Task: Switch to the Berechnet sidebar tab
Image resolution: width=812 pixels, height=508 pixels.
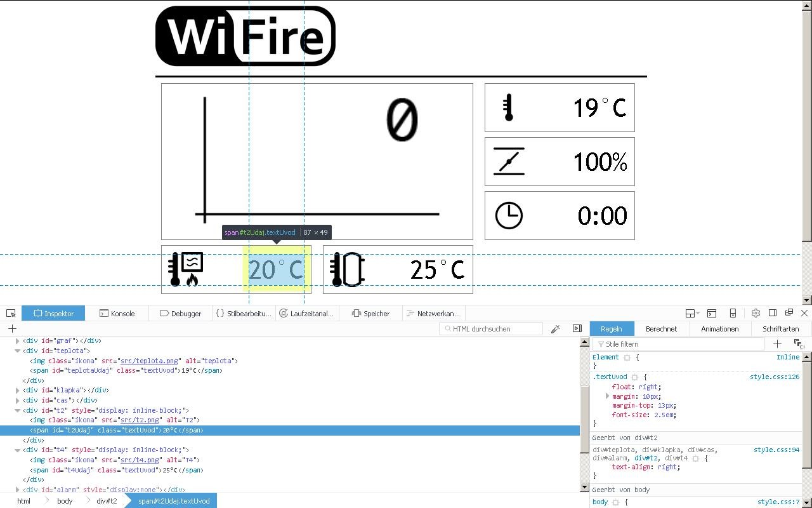Action: click(x=661, y=328)
